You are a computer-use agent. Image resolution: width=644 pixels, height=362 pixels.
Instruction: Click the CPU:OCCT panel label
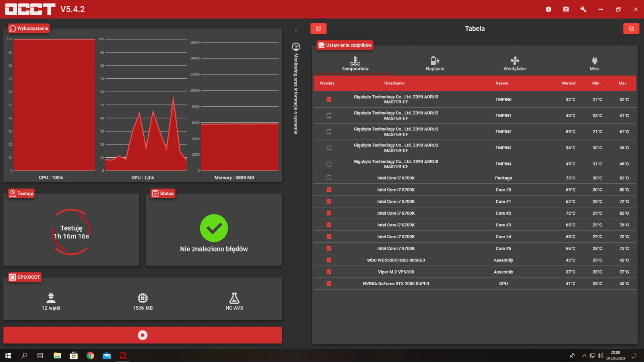point(25,277)
